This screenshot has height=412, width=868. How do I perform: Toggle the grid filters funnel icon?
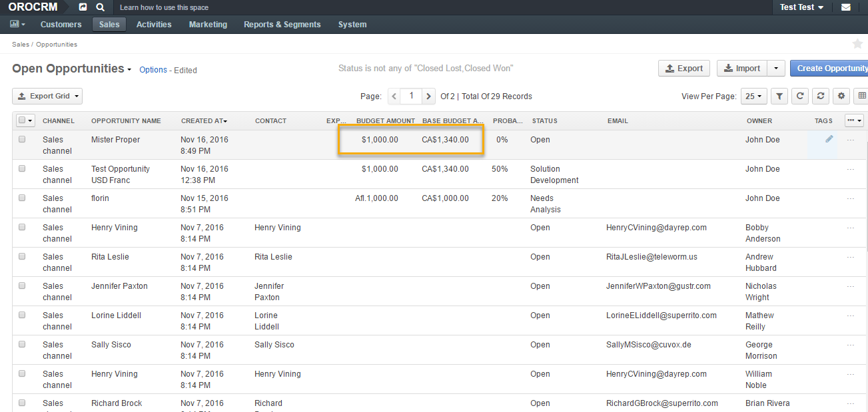point(779,97)
